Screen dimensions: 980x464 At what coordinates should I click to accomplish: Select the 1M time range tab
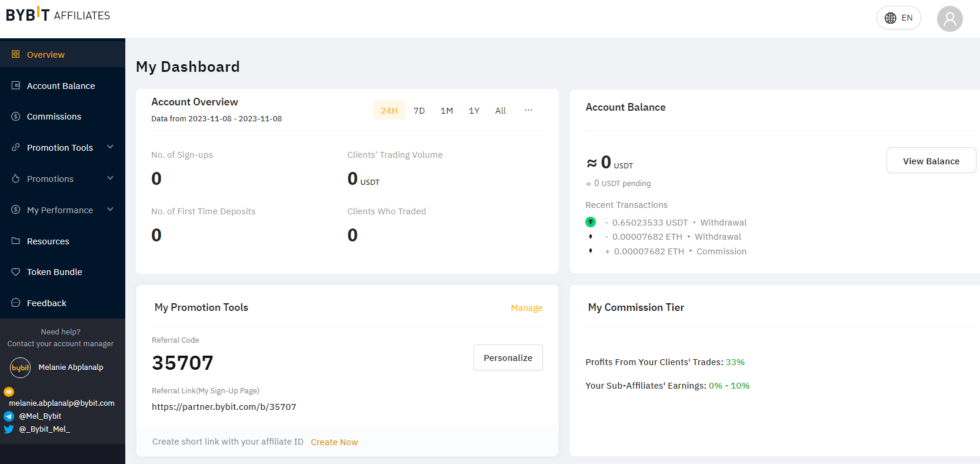(x=447, y=111)
